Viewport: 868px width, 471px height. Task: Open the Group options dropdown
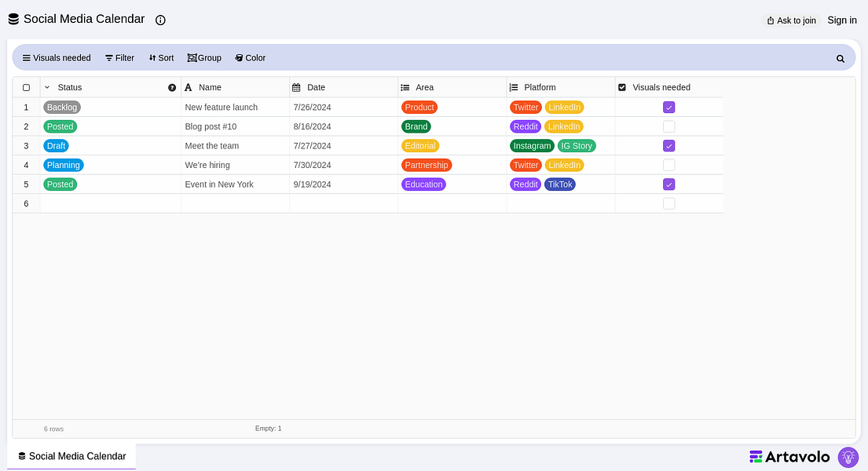[204, 58]
